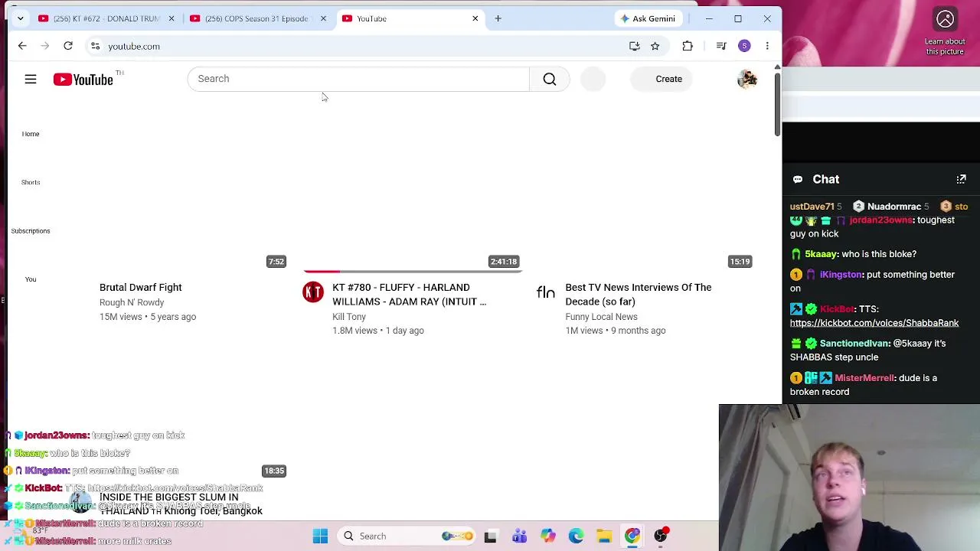Open the YouTube hamburger guide menu

coord(31,79)
